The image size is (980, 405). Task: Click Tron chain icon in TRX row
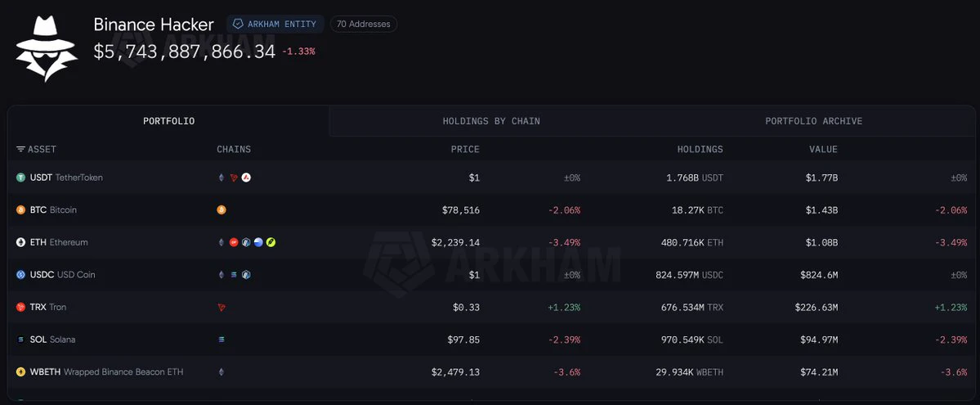222,308
